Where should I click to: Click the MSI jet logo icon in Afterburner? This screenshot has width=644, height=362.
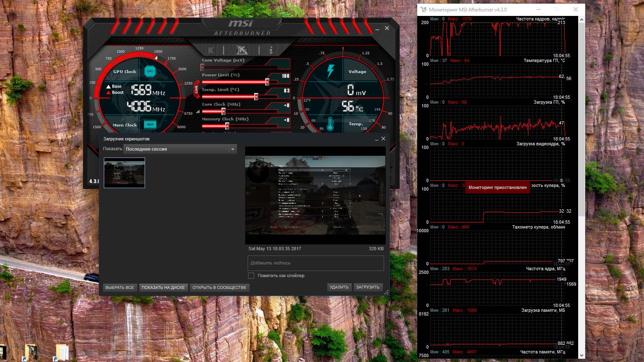pos(242,50)
